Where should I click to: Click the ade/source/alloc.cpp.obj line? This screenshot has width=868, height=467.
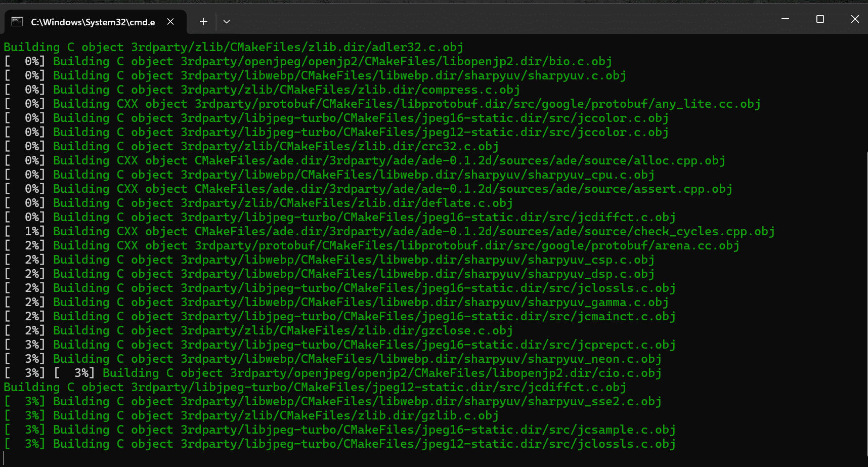pos(365,160)
